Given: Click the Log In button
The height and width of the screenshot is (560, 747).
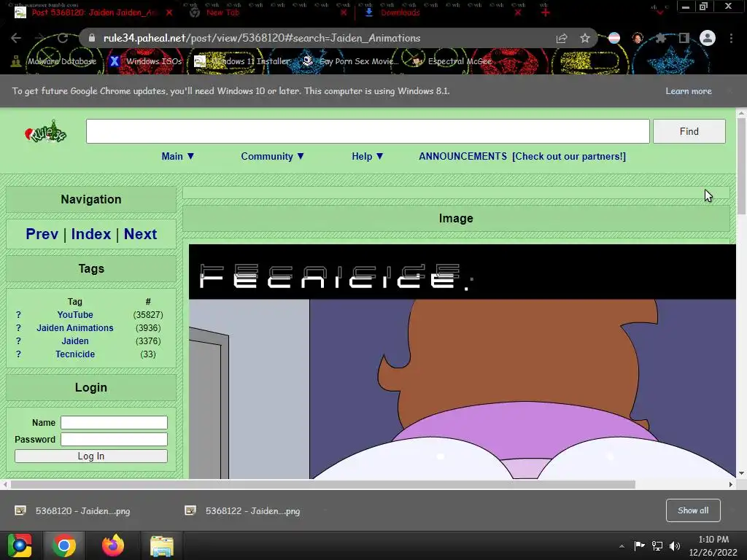Looking at the screenshot, I should 91,456.
